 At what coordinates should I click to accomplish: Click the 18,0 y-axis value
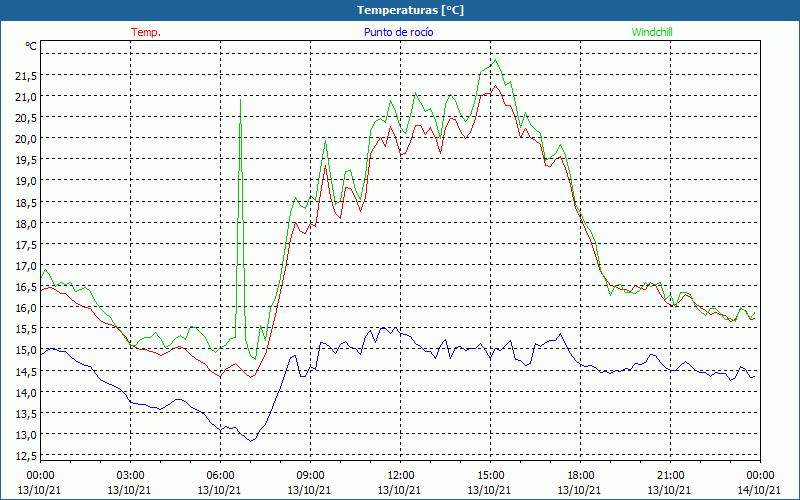point(26,224)
